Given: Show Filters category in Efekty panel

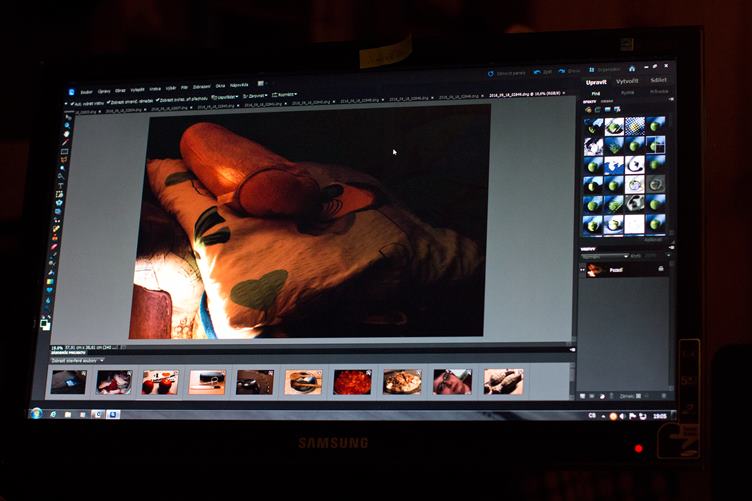Looking at the screenshot, I should point(588,110).
